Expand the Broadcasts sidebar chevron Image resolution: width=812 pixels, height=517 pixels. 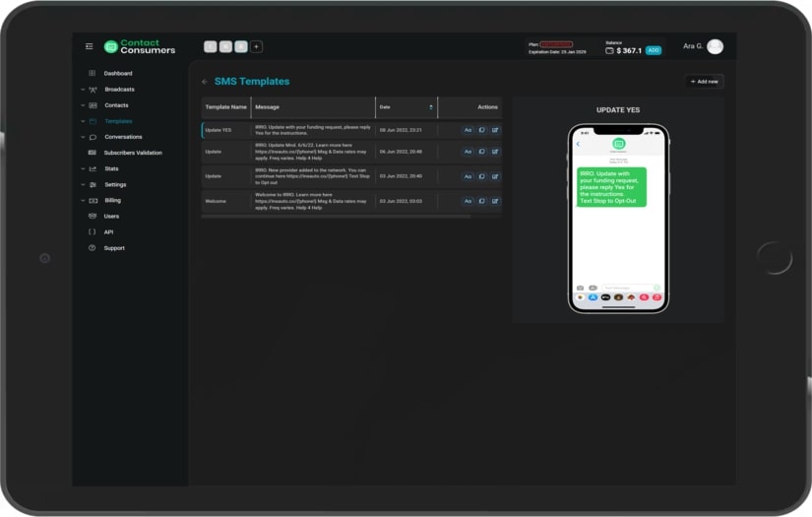click(x=83, y=90)
